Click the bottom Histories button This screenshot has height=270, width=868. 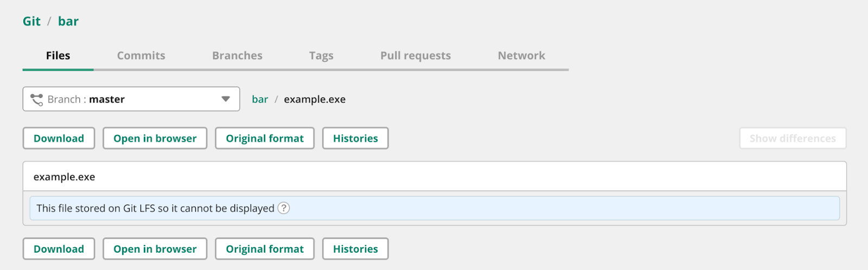tap(355, 249)
